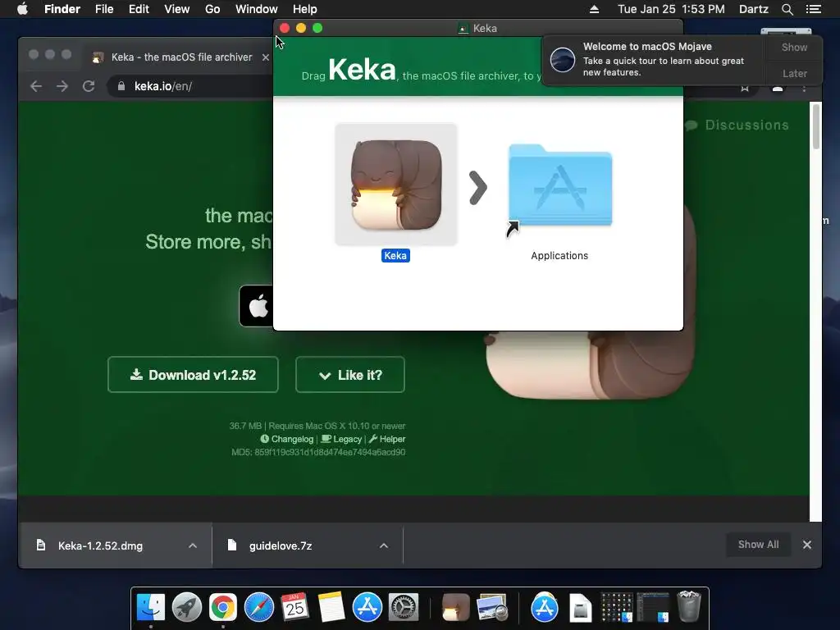
Task: Open Notes from the dock
Action: [x=331, y=607]
